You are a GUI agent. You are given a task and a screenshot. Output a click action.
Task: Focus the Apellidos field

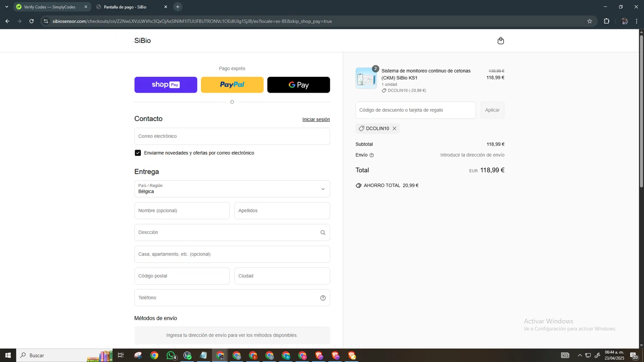pyautogui.click(x=282, y=211)
